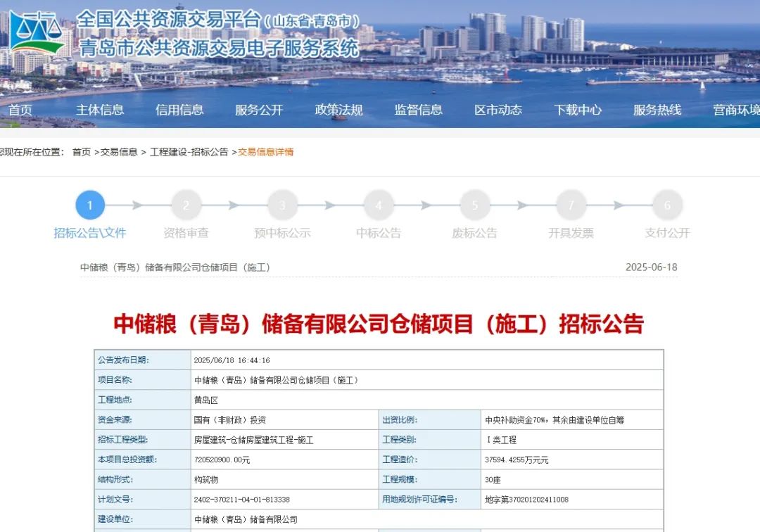Image resolution: width=760 pixels, height=532 pixels.
Task: Open 主体信息 in the navigation bar
Action: [100, 110]
